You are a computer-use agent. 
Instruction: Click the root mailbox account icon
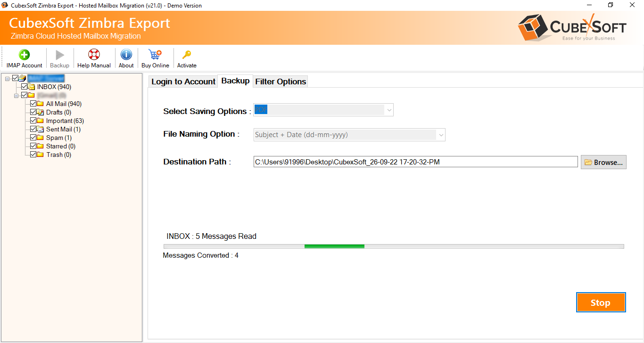click(x=23, y=78)
